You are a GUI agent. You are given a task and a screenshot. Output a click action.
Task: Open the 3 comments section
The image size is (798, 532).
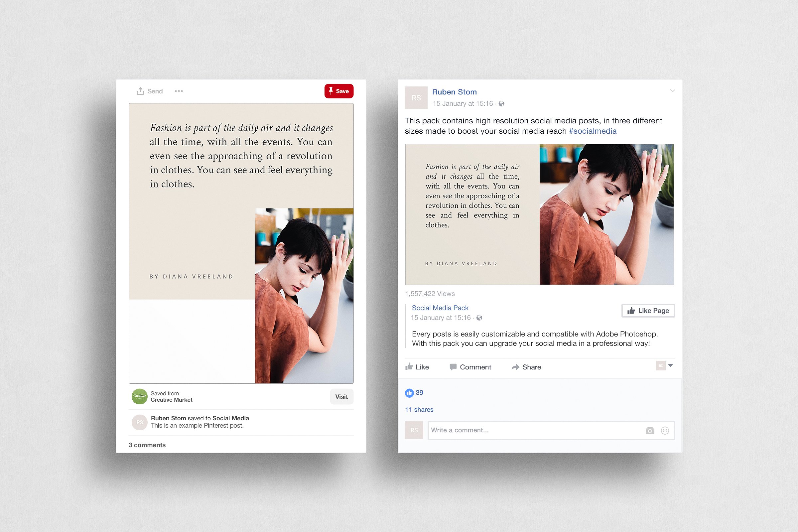(x=147, y=445)
